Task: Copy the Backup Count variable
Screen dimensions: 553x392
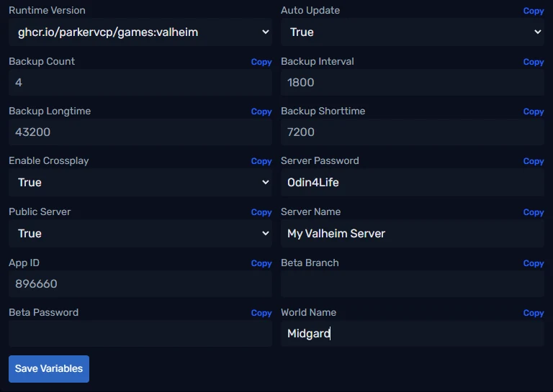Action: pyautogui.click(x=261, y=62)
